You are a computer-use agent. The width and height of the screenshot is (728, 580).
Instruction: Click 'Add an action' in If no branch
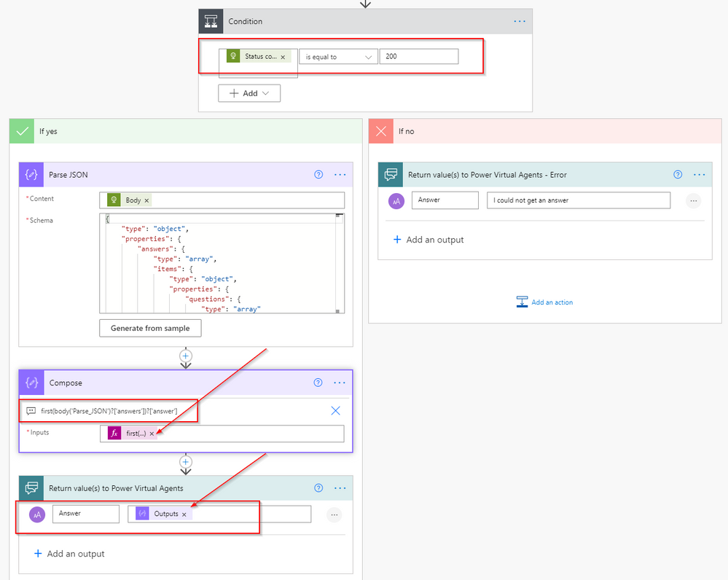[544, 302]
